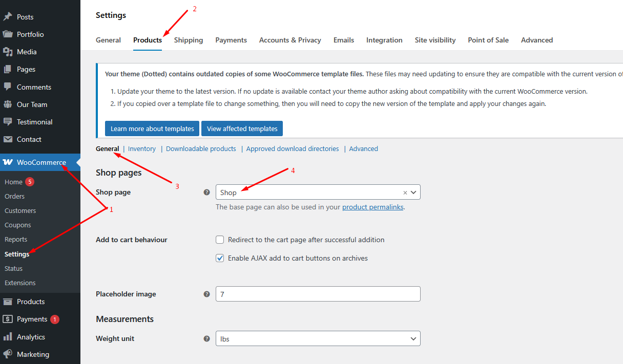Click the Our Team group icon

[x=8, y=104]
